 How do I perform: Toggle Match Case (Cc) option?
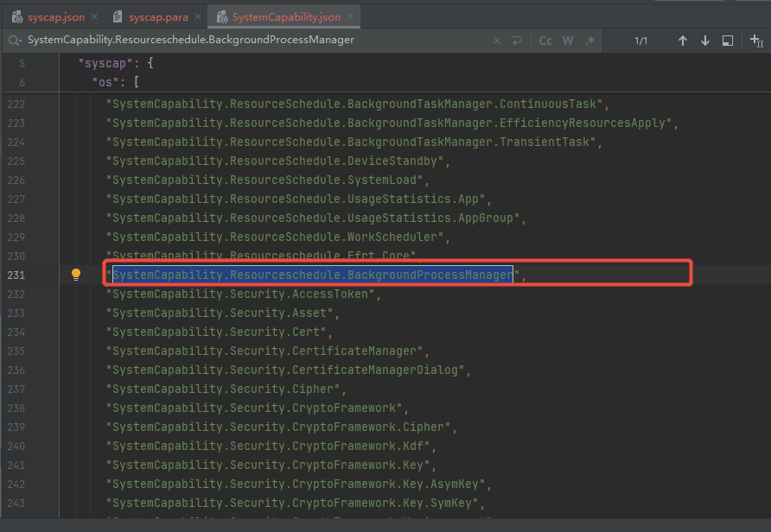545,41
